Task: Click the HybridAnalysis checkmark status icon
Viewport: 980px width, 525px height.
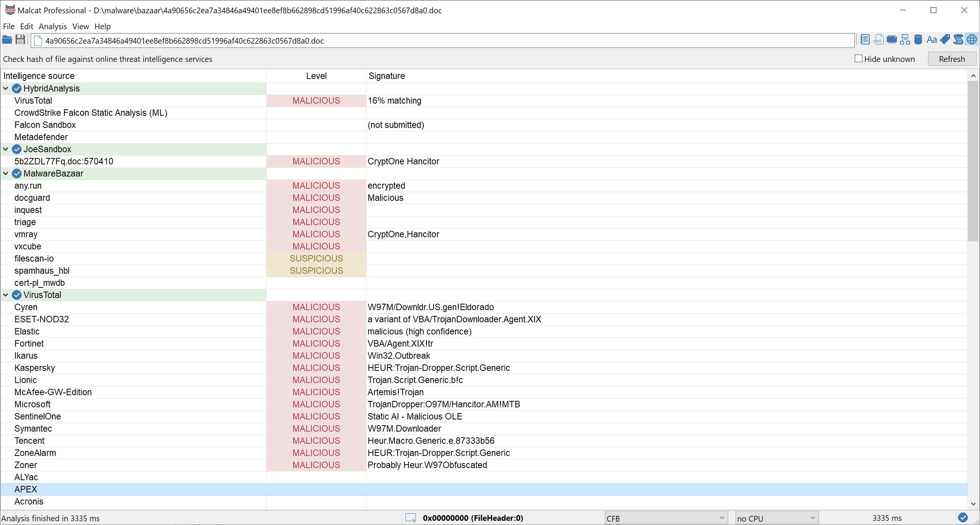Action: point(16,88)
